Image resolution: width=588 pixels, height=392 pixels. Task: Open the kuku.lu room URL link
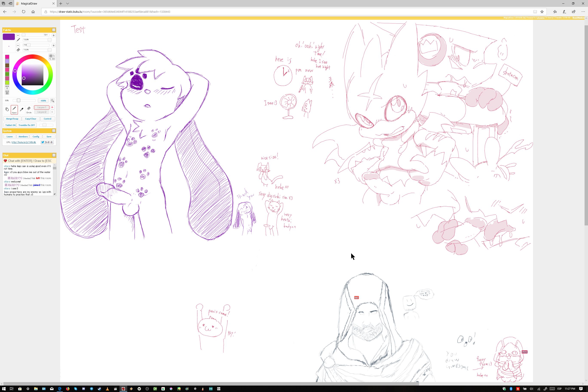click(24, 142)
